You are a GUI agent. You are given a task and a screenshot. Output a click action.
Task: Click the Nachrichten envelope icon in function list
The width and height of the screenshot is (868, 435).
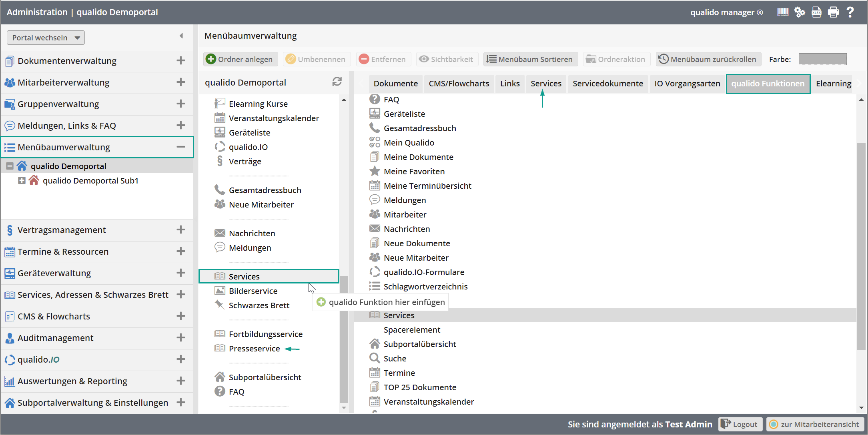coord(375,229)
